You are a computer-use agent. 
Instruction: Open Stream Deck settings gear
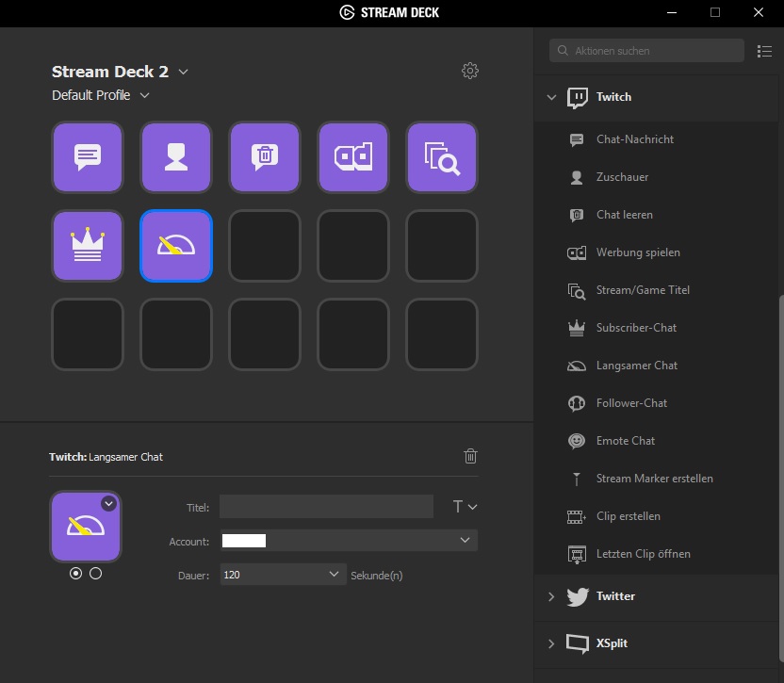(470, 71)
